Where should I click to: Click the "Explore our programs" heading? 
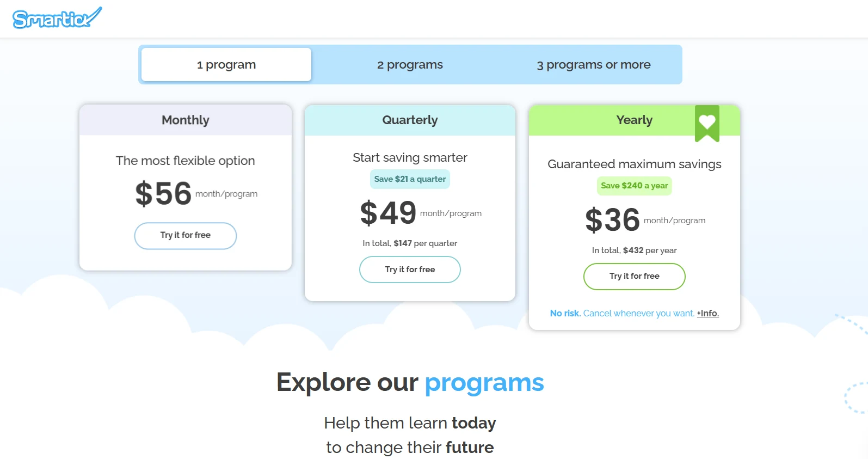coord(410,382)
